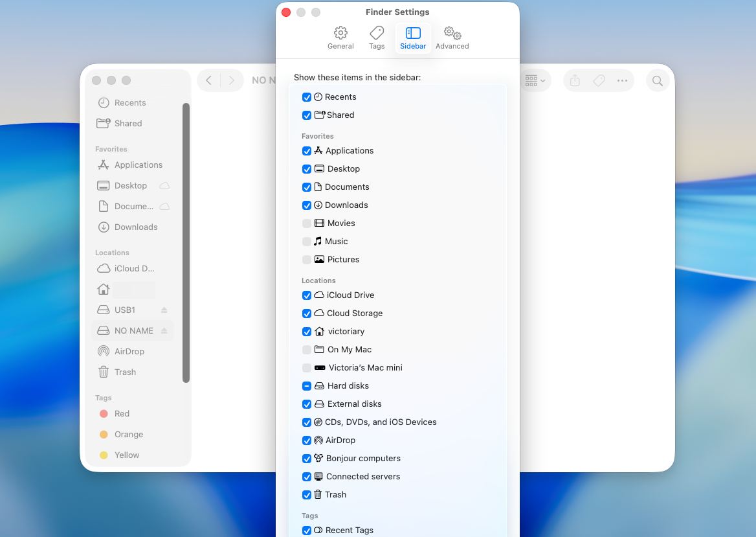
Task: Toggle the Trash checkbox in settings
Action: pos(307,495)
